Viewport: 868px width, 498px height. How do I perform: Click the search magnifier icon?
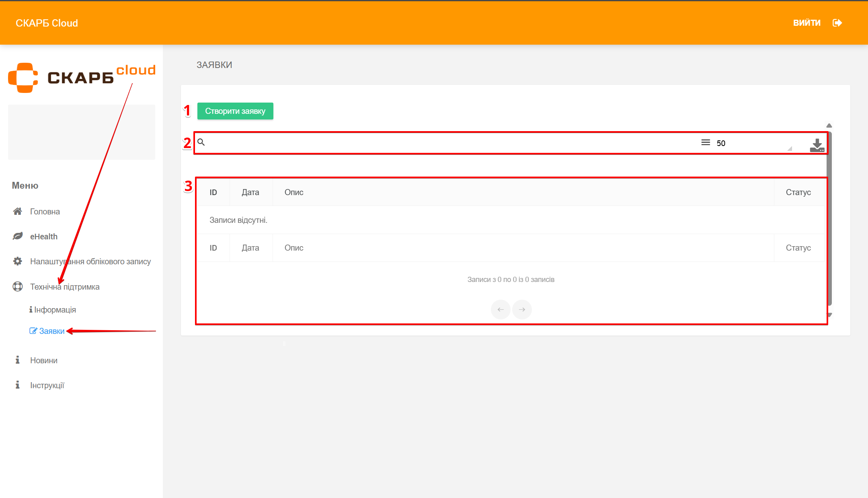[x=201, y=142]
